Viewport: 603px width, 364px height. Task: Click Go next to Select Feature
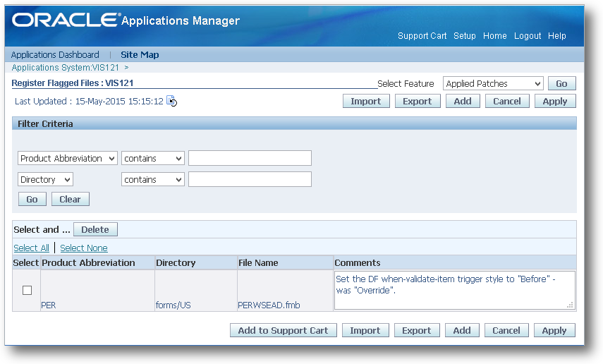coord(561,83)
